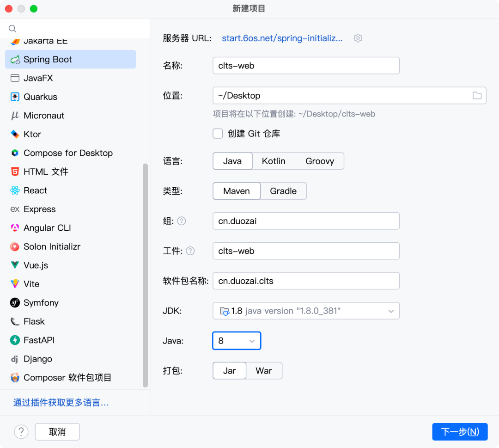Screen dimensions: 499x448
Task: Open server URL settings gear
Action: (358, 38)
